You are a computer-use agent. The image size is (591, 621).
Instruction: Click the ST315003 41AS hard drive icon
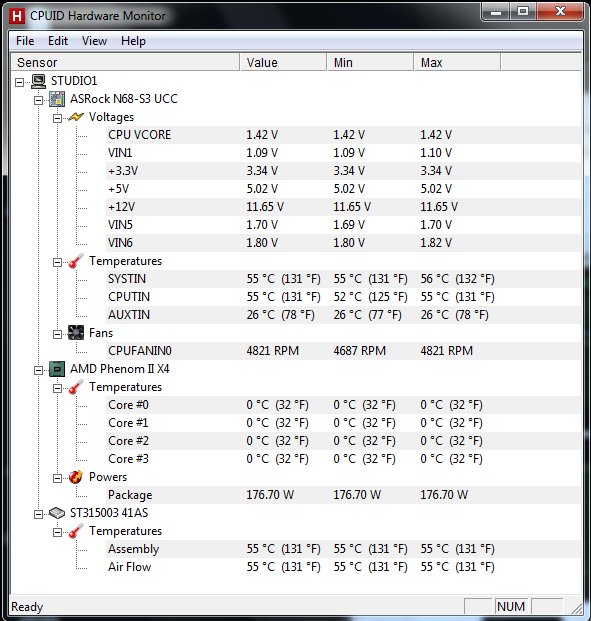coord(57,513)
